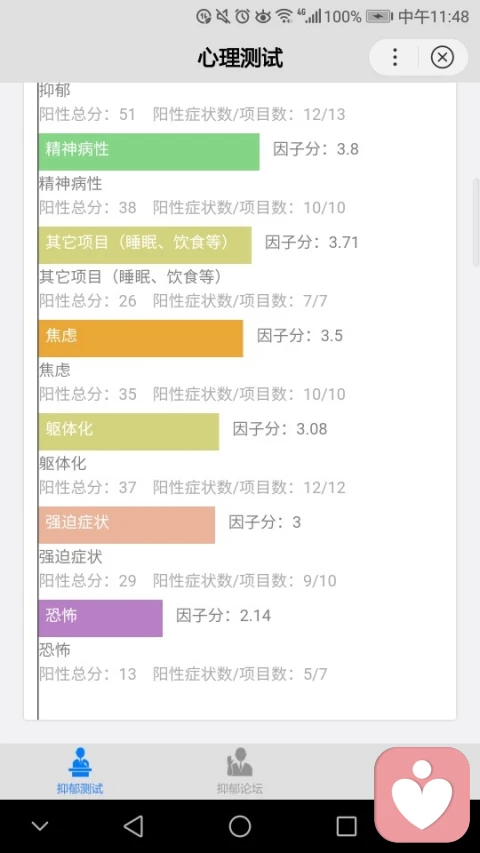Image resolution: width=480 pixels, height=853 pixels.
Task: Switch to 抑郁测试 tab
Action: (80, 770)
